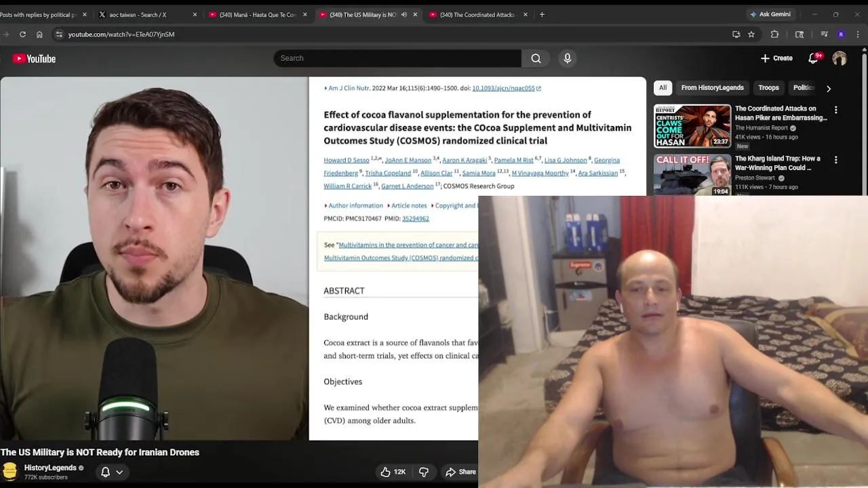Click the Create button
Viewport: 868px width, 488px height.
click(x=776, y=58)
